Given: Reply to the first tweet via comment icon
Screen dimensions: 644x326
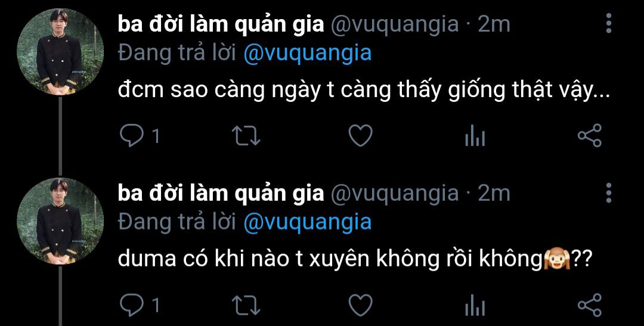Looking at the screenshot, I should 131,136.
